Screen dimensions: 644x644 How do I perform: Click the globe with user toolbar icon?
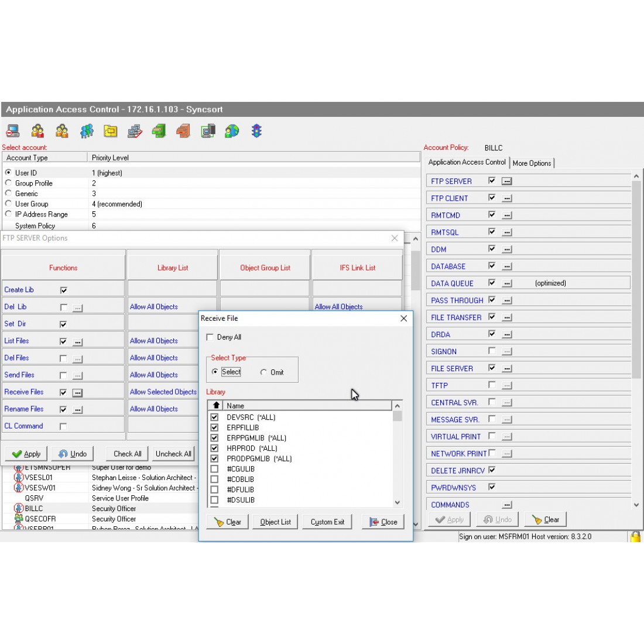click(232, 131)
